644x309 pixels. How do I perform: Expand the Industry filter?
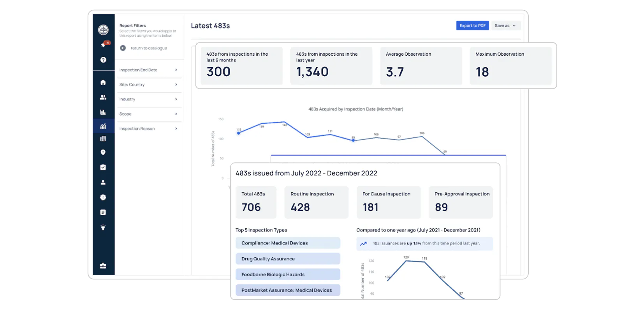click(148, 99)
